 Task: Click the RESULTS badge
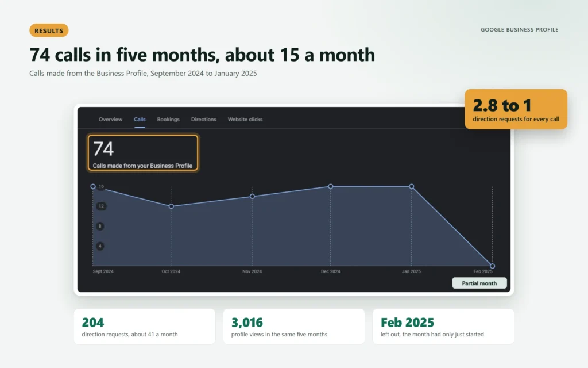point(49,30)
